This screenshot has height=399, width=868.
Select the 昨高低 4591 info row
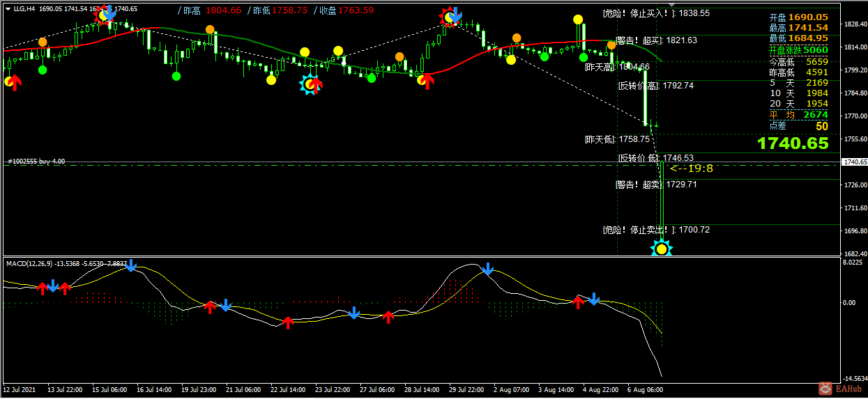point(798,72)
